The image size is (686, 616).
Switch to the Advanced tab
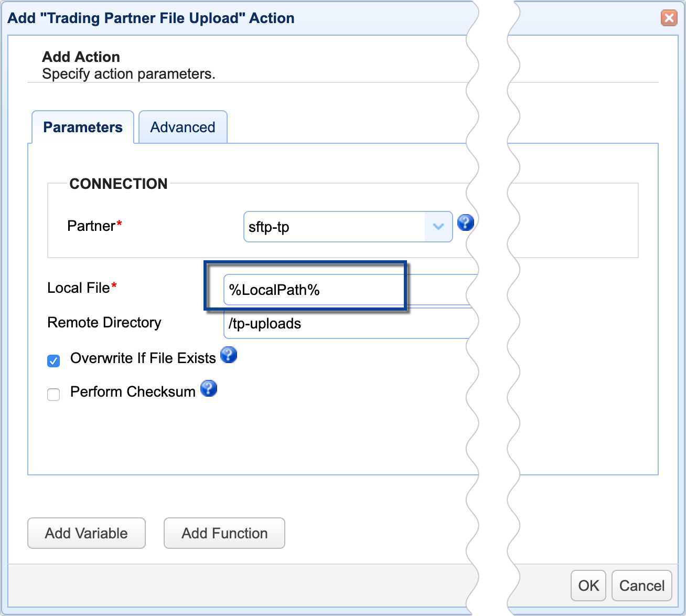[183, 126]
